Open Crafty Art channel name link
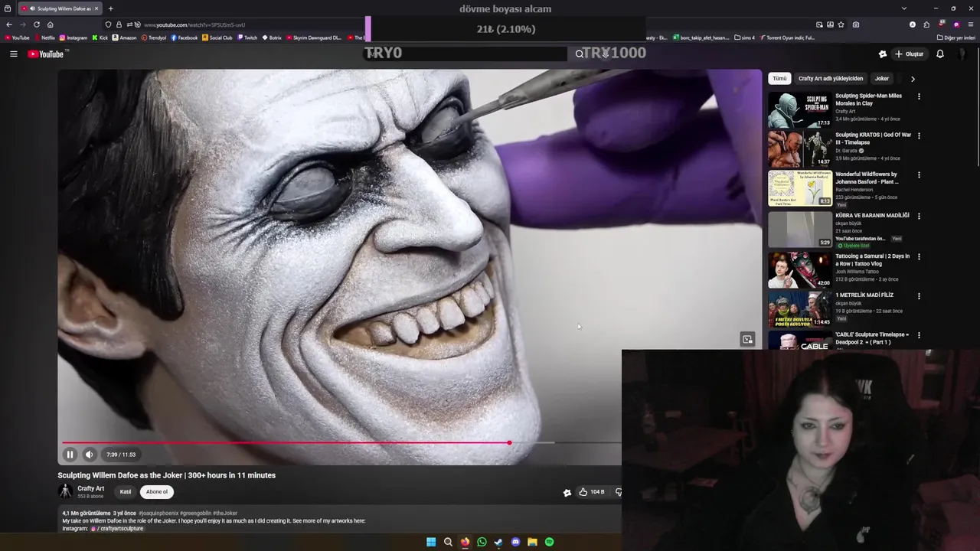Screen dimensions: 980x551 (x=90, y=488)
